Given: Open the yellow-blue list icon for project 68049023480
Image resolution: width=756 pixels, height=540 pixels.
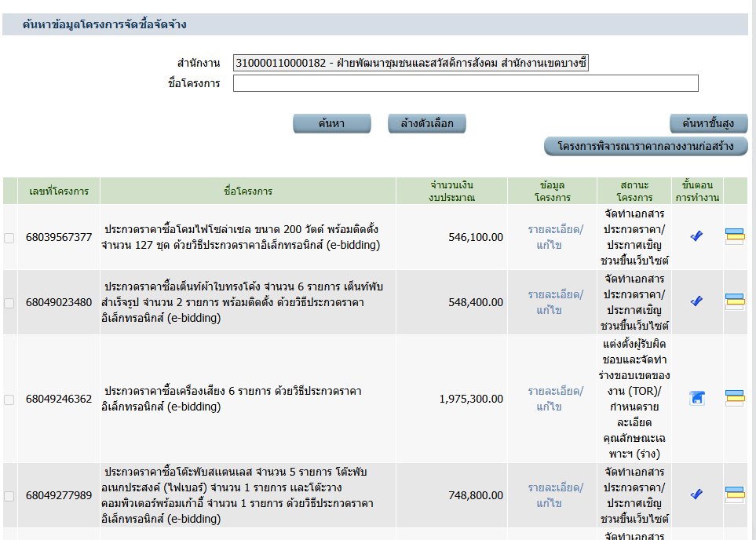Looking at the screenshot, I should click(735, 302).
